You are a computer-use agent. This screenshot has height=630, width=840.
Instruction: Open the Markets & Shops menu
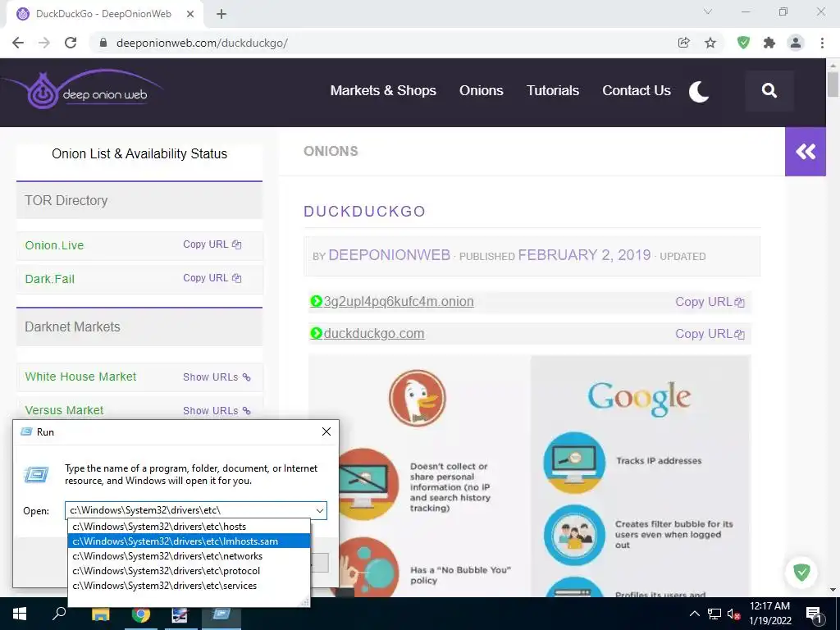point(383,90)
